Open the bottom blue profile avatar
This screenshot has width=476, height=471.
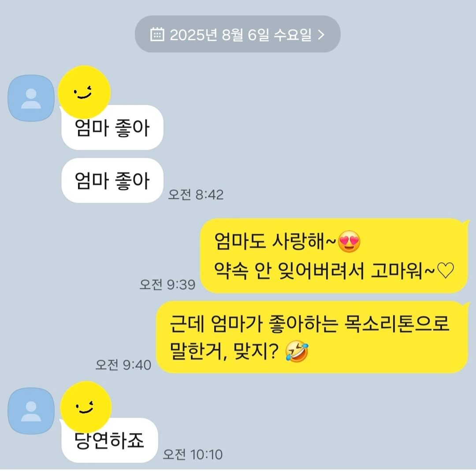[31, 411]
